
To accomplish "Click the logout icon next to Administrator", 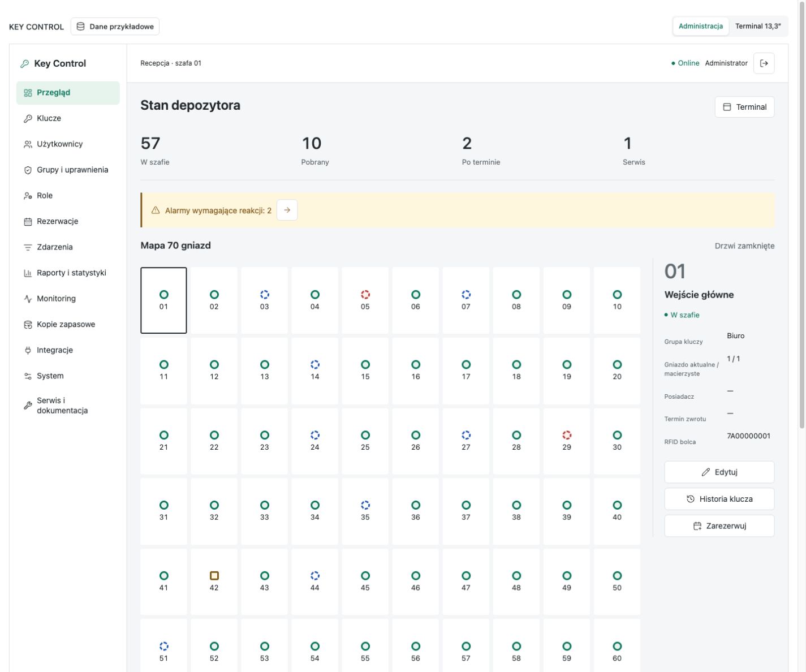I will (x=764, y=63).
